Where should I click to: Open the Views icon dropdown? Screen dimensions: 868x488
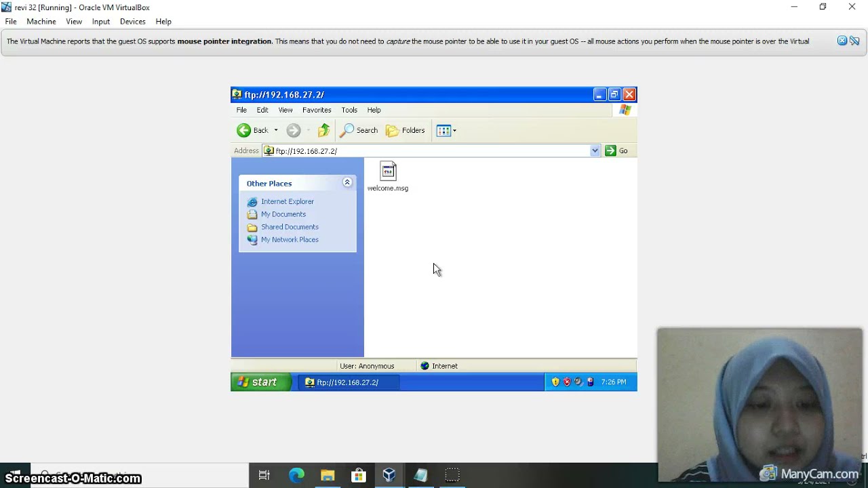[446, 130]
